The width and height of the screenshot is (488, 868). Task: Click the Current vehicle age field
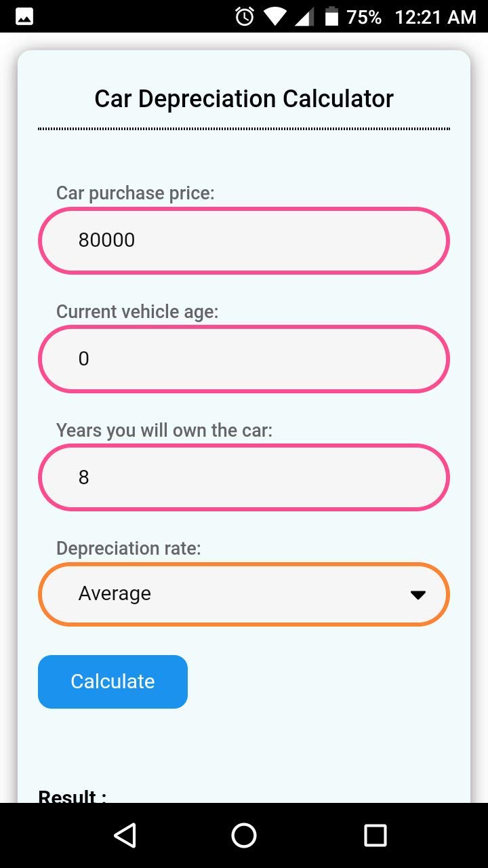coord(244,359)
